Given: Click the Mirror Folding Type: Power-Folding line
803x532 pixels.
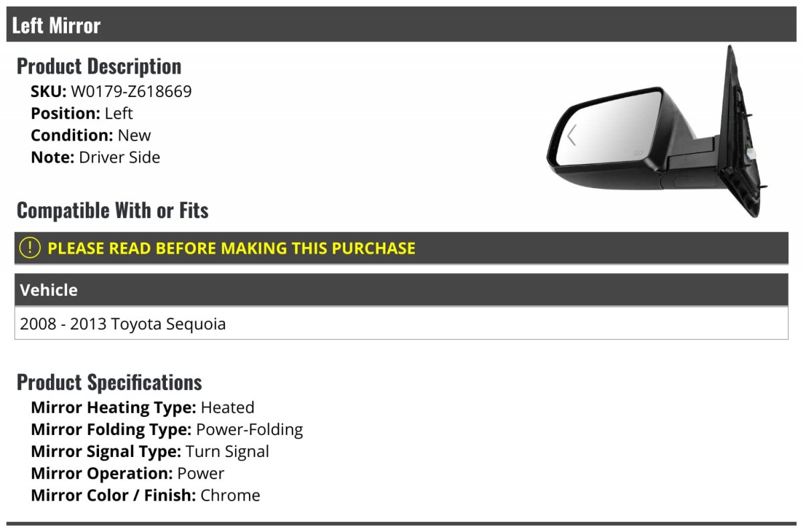Looking at the screenshot, I should click(167, 430).
